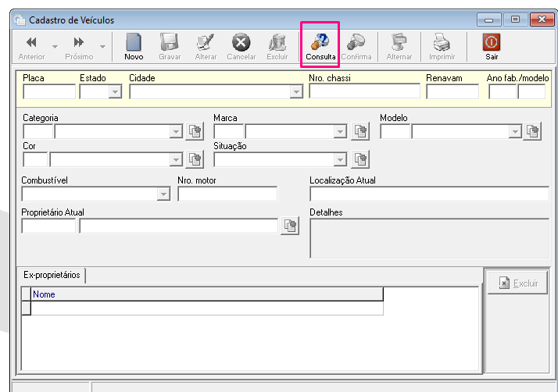
Task: Expand the Cor dropdown arrow
Action: coord(176,160)
